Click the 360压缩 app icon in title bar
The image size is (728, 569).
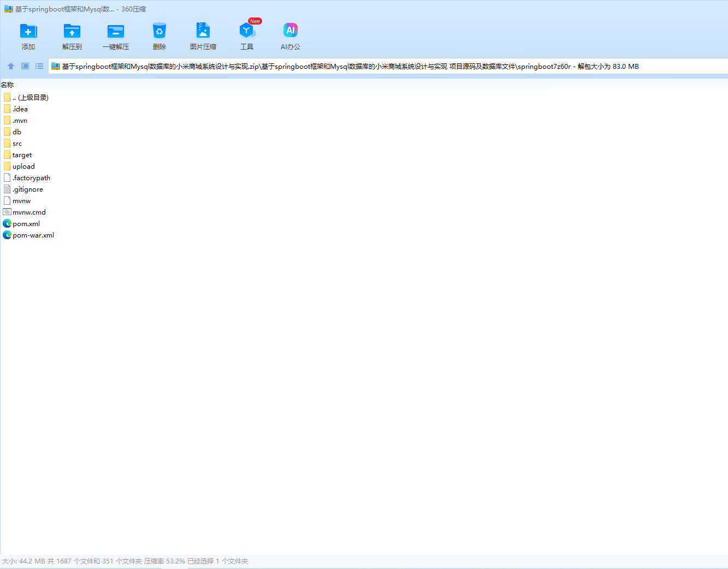[x=9, y=9]
